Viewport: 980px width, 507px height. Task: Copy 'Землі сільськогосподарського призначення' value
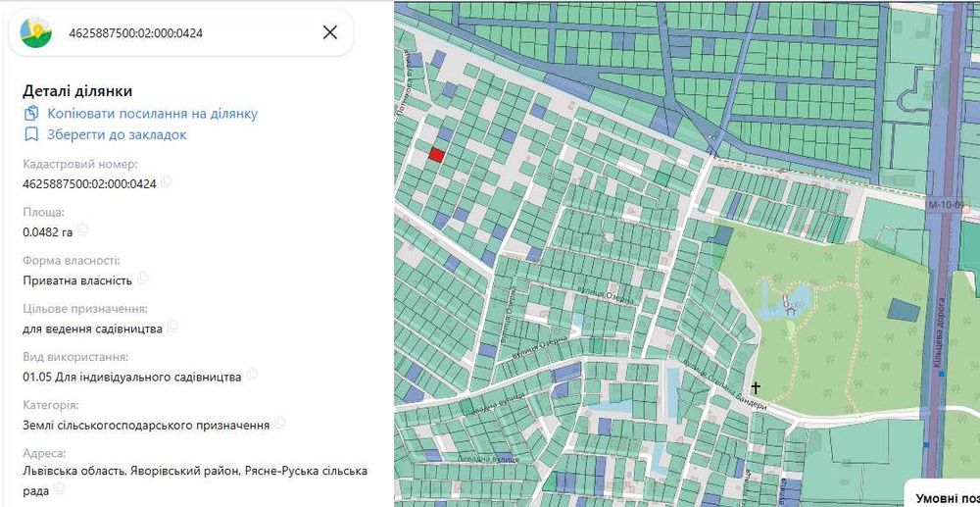click(x=280, y=423)
